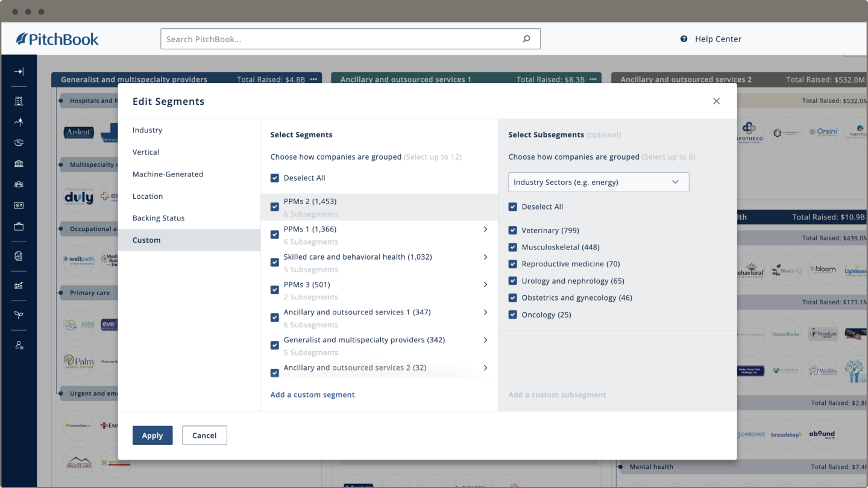This screenshot has height=488, width=868.
Task: Expand Skilled care and behavioral health chevron
Action: 485,257
